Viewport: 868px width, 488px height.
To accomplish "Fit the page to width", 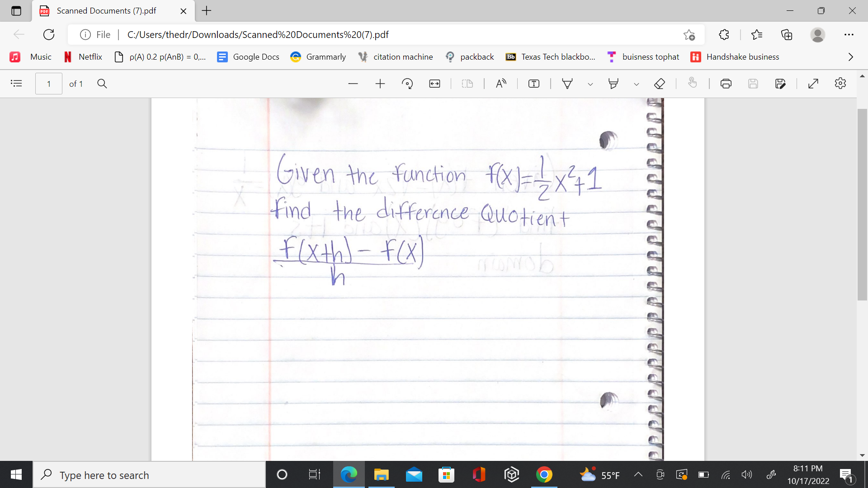I will [434, 84].
